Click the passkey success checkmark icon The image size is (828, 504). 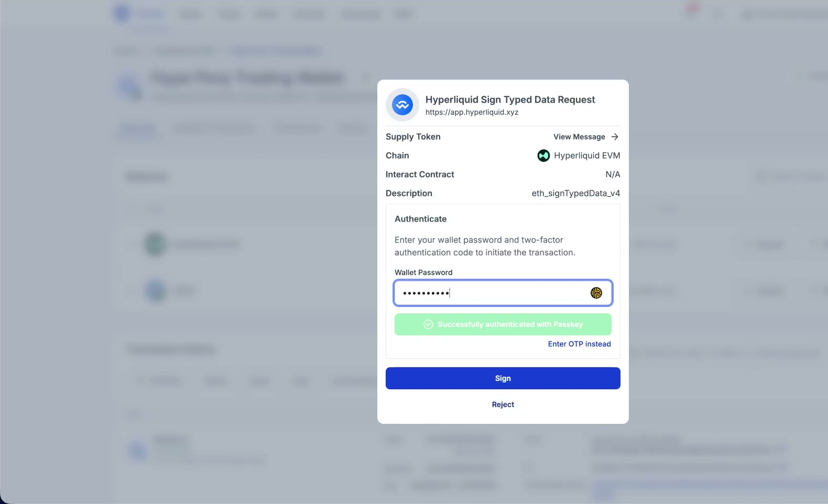428,324
